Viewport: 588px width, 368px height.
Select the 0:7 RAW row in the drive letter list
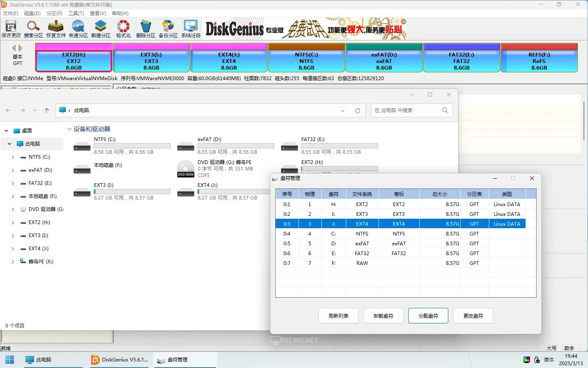(x=401, y=263)
